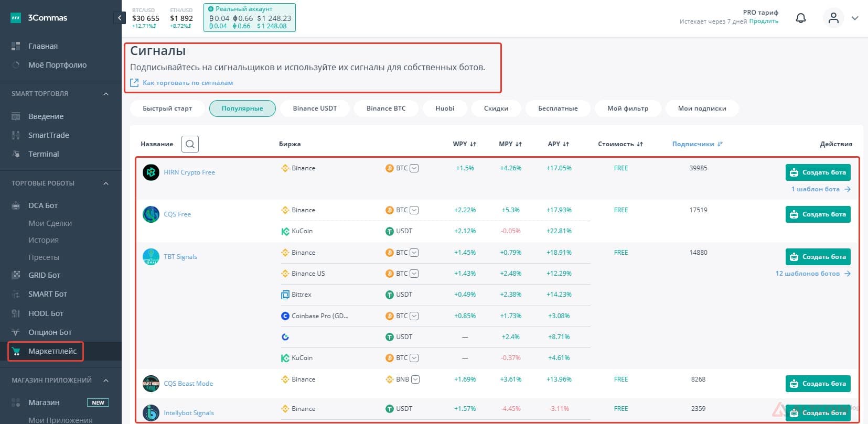Switch to the Быстрый старт tab
868x424 pixels.
[167, 108]
